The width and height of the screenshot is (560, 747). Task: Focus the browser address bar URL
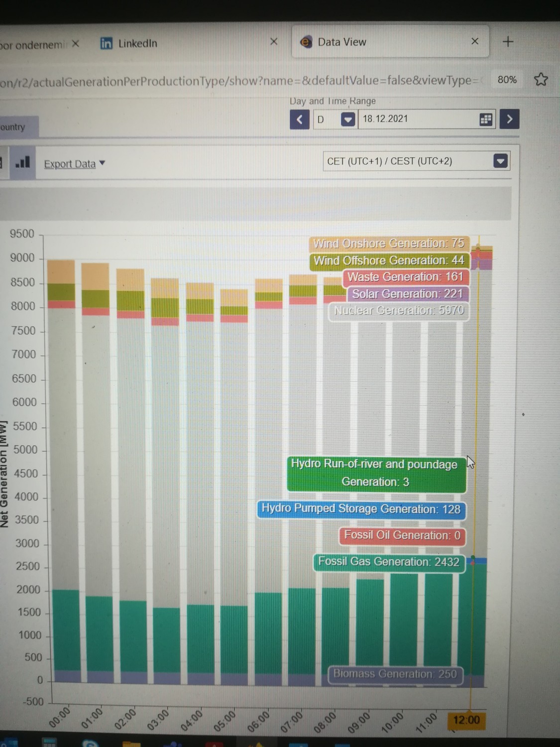pos(239,81)
